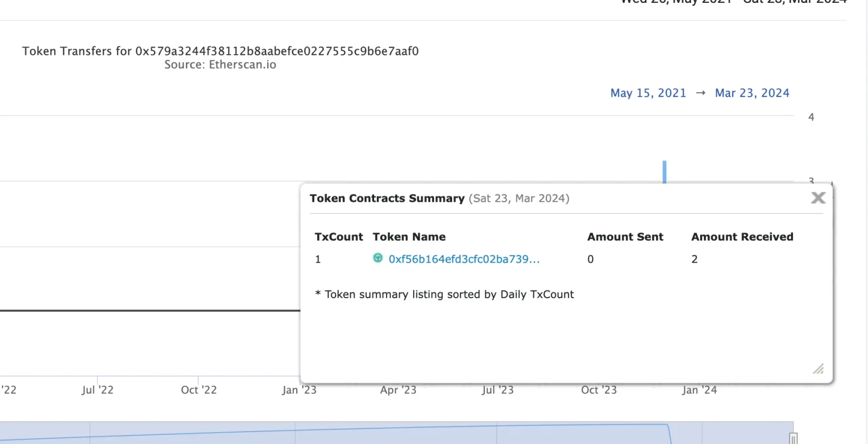Viewport: 868px width, 444px height.
Task: Click the Token Transfers chart title
Action: (x=220, y=51)
